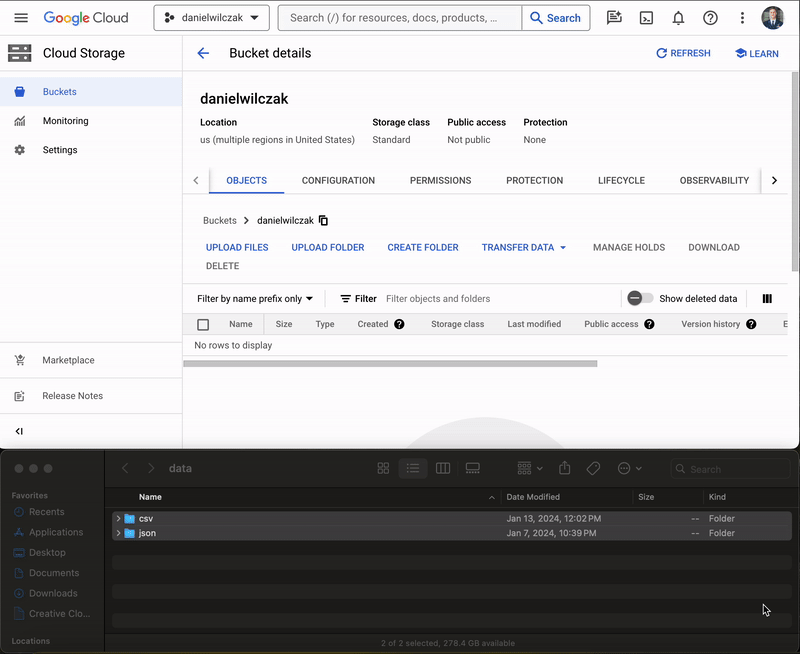
Task: Focus the Finder Search field
Action: click(x=731, y=469)
